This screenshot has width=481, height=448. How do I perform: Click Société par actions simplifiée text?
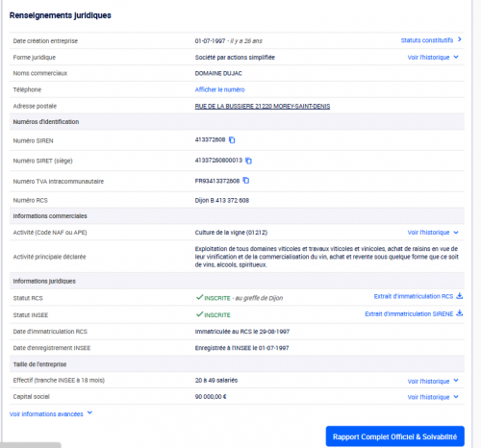[235, 58]
